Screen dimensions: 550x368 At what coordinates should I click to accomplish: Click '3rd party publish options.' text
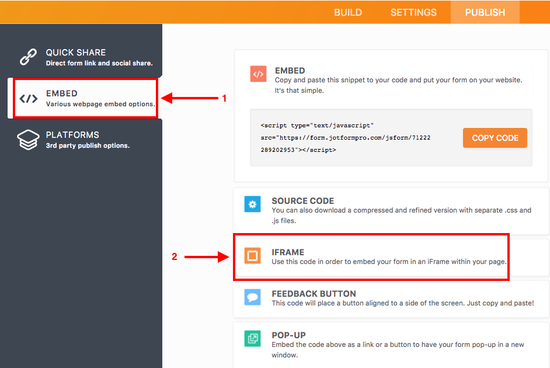click(x=88, y=146)
